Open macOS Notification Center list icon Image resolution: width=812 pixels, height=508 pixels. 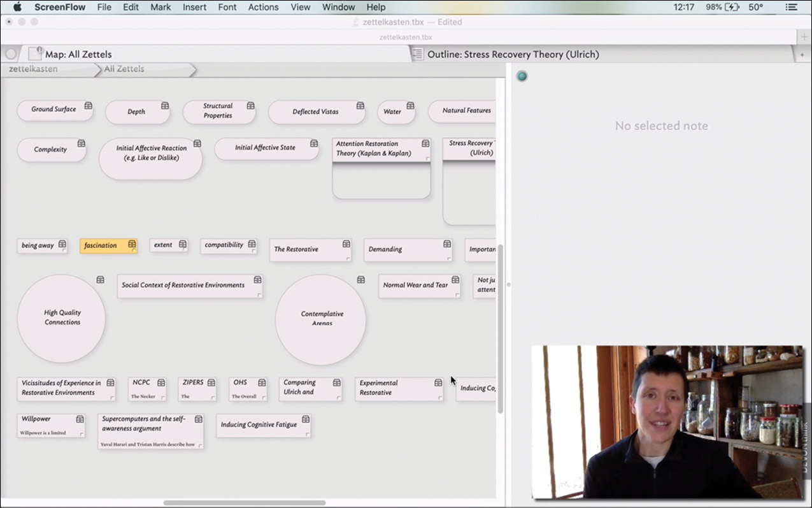pos(792,7)
